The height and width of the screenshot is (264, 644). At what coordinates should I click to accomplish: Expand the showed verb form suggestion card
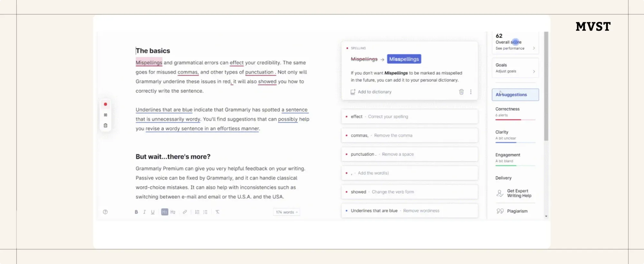tap(410, 192)
